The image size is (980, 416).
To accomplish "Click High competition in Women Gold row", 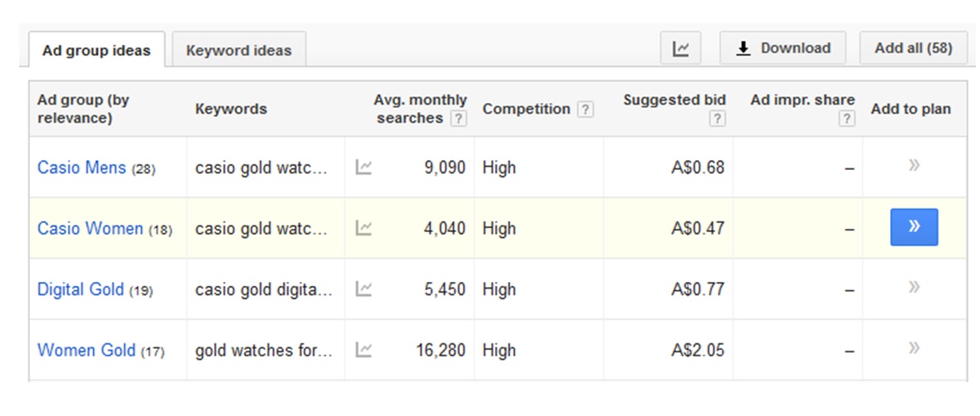I will [x=499, y=351].
